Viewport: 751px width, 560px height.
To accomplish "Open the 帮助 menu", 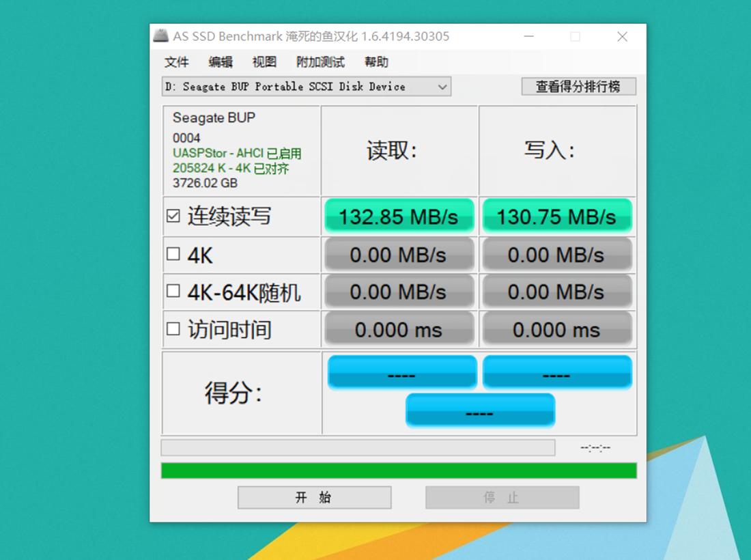I will pyautogui.click(x=378, y=62).
